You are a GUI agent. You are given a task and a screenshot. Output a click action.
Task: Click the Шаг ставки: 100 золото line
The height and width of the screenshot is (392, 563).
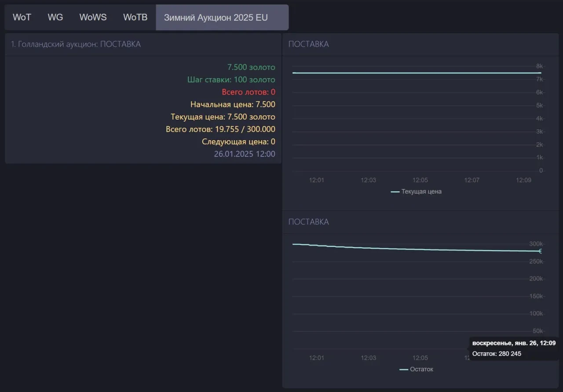point(231,80)
